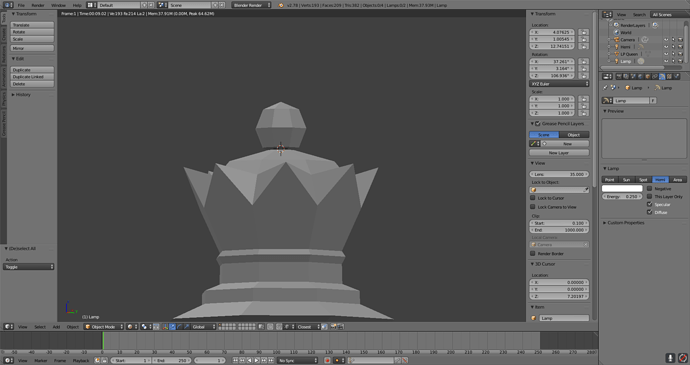Open the pivot point selector icon

pos(146,327)
